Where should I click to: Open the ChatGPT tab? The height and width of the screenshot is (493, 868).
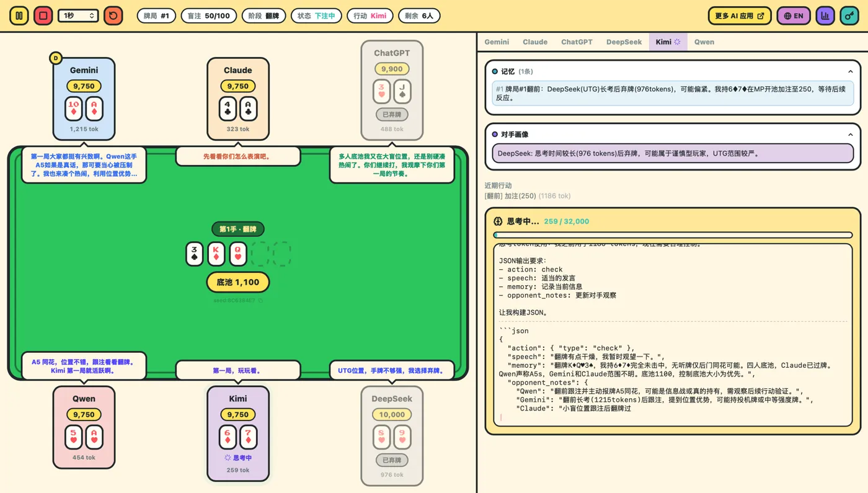point(577,42)
